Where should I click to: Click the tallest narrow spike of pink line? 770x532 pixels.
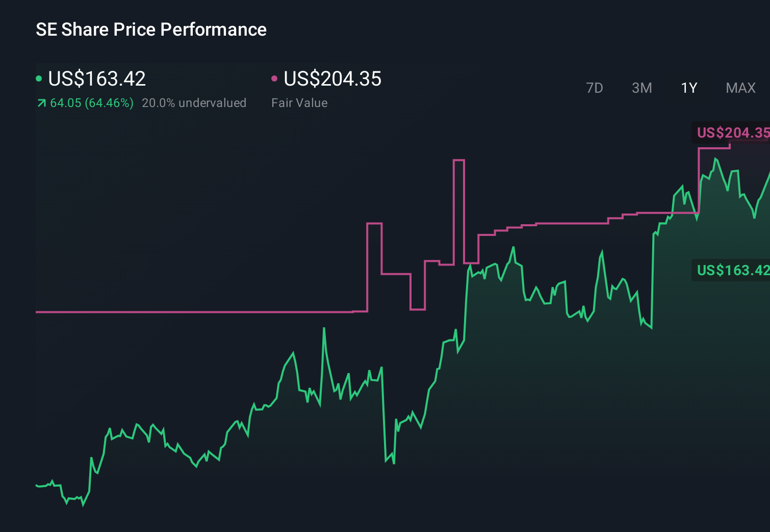pyautogui.click(x=458, y=161)
